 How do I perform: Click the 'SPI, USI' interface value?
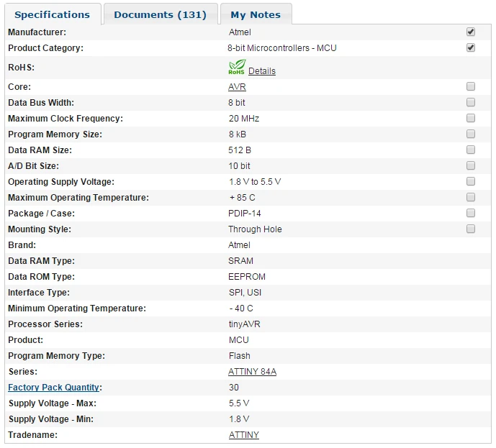(x=245, y=293)
